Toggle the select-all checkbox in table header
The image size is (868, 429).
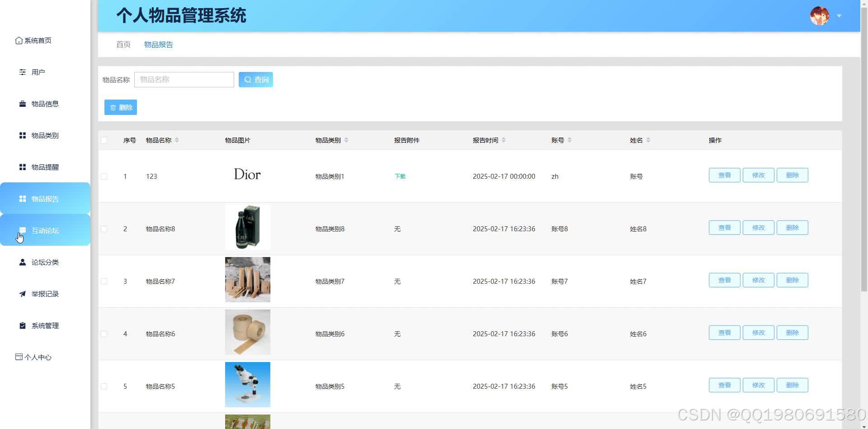tap(104, 140)
